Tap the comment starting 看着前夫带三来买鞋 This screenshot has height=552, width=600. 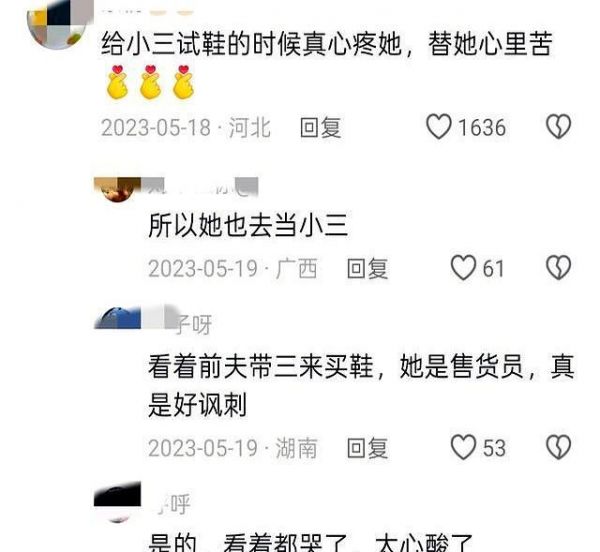click(361, 386)
